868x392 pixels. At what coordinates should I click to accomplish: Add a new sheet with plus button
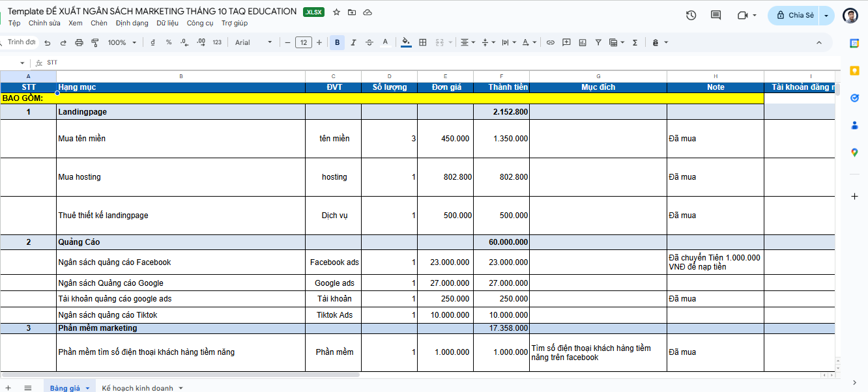tap(8, 388)
